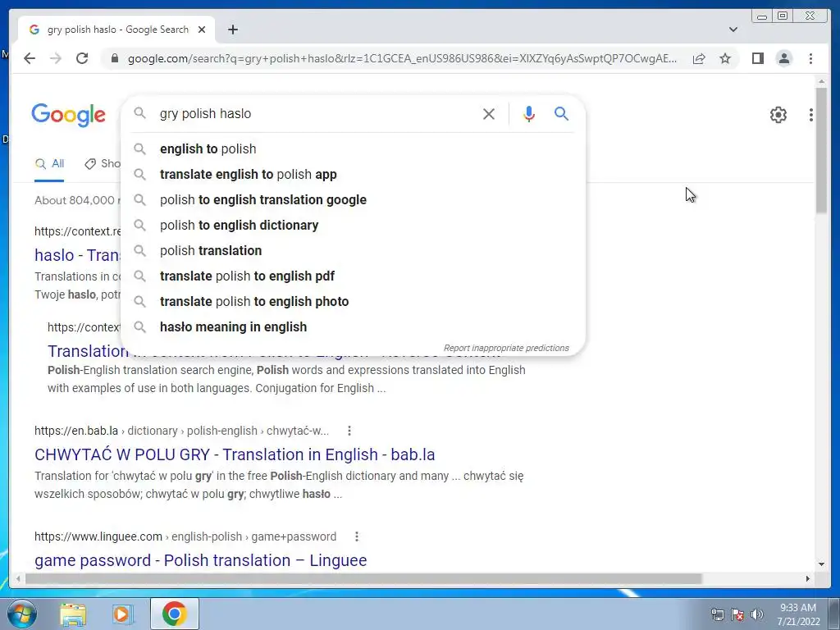Click the Chrome taskbar button
This screenshot has height=630, width=840.
175,614
